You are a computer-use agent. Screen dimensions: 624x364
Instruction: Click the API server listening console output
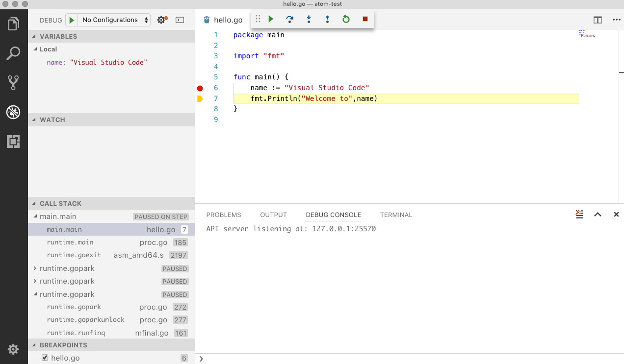(291, 229)
